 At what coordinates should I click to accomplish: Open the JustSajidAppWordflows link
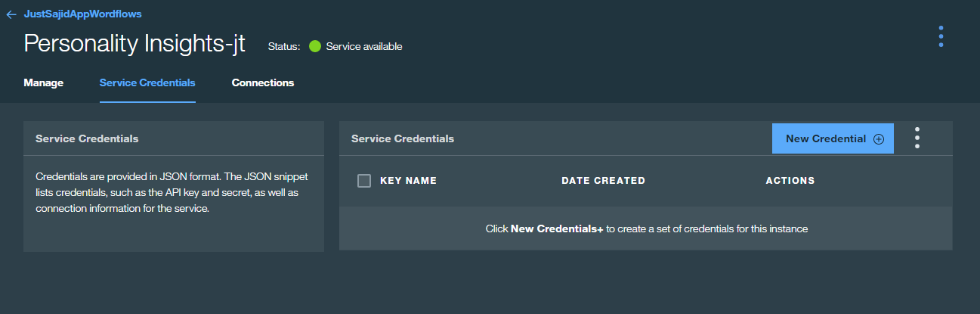(x=82, y=14)
